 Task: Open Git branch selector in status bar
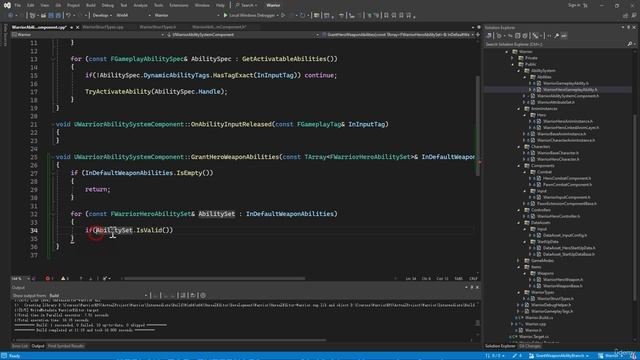(x=559, y=356)
